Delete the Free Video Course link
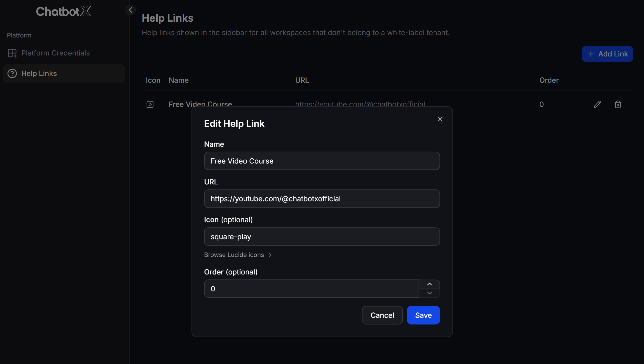This screenshot has width=644, height=364. click(618, 104)
